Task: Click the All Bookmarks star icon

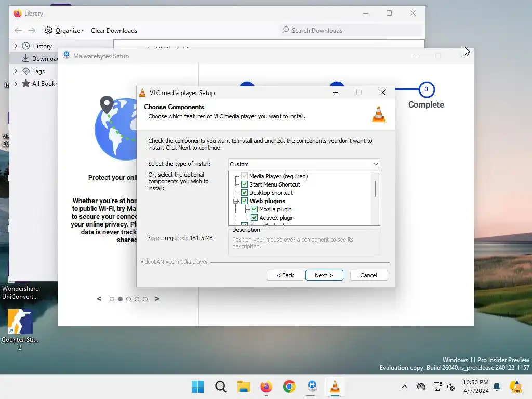Action: [x=26, y=83]
